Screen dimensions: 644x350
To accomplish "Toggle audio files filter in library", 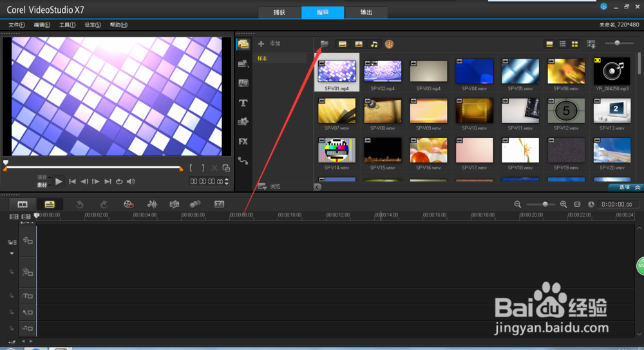I will [x=374, y=44].
